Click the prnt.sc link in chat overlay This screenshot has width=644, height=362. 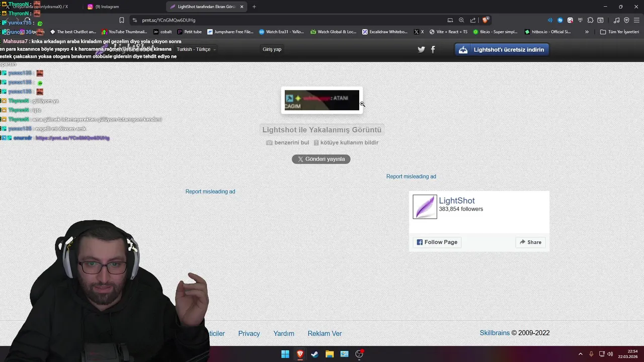pyautogui.click(x=72, y=138)
